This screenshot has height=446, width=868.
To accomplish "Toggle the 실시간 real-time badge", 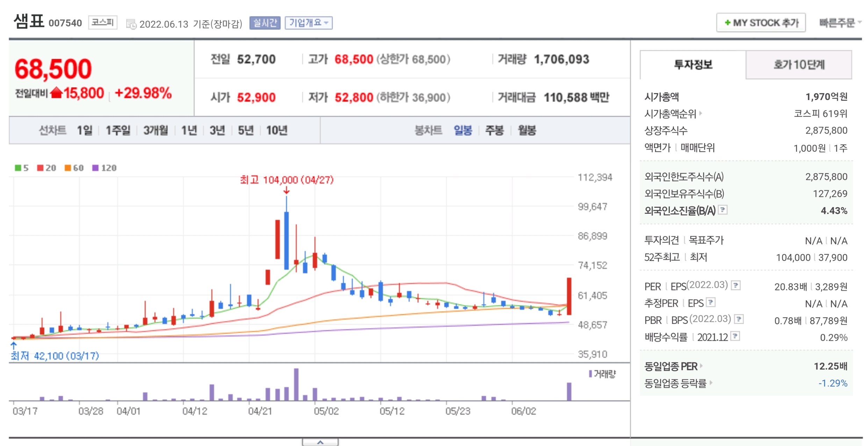I will 265,23.
